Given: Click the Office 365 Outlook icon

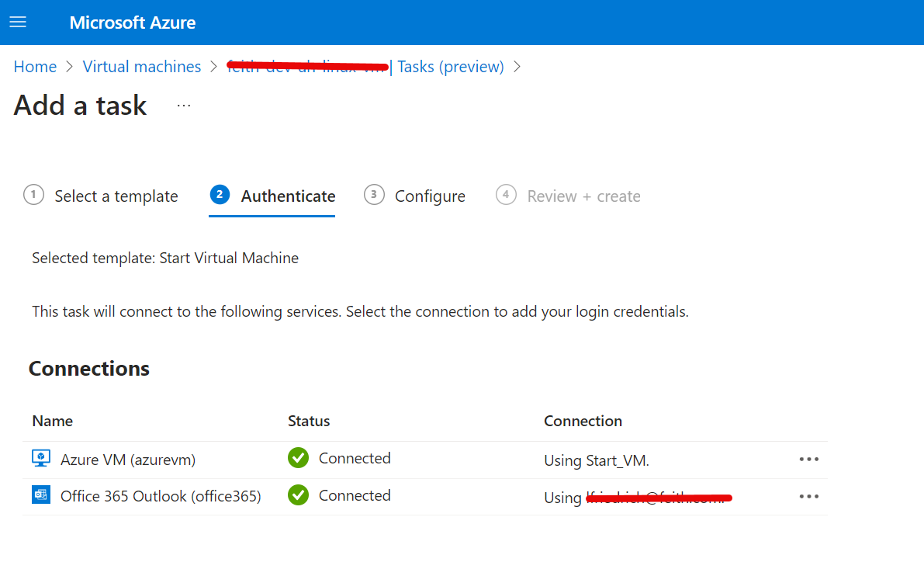Looking at the screenshot, I should (x=40, y=495).
